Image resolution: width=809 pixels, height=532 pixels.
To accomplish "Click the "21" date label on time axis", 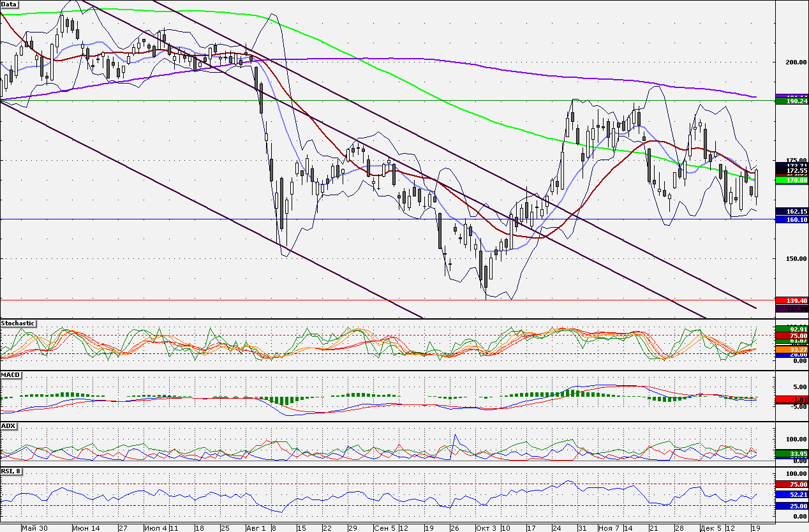I will (653, 528).
